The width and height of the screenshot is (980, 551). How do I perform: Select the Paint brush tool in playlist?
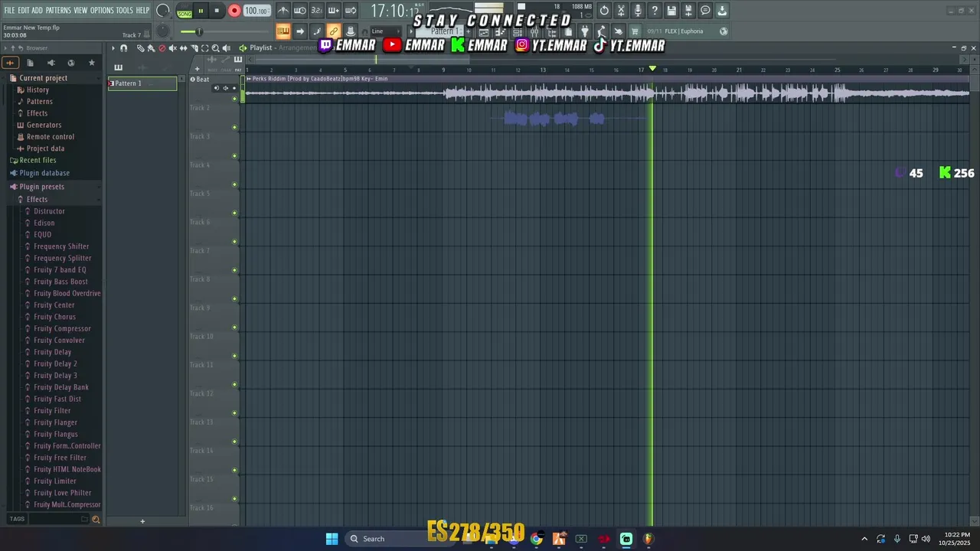[151, 48]
